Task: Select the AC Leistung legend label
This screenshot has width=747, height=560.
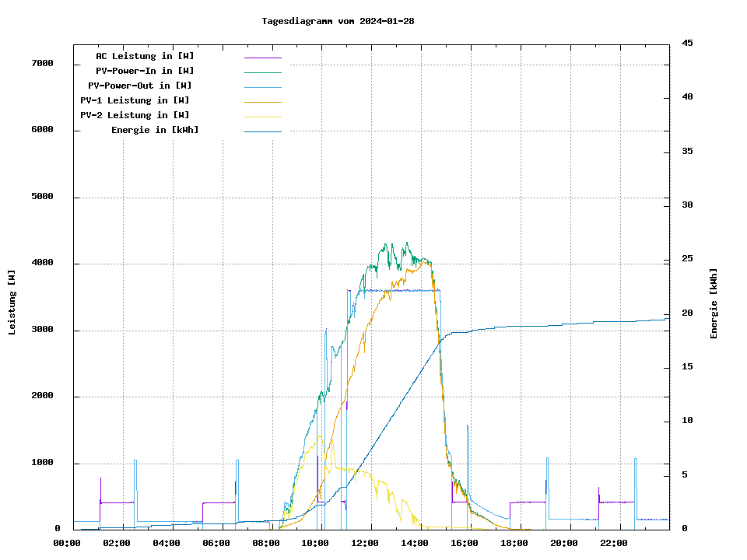Action: pos(145,56)
